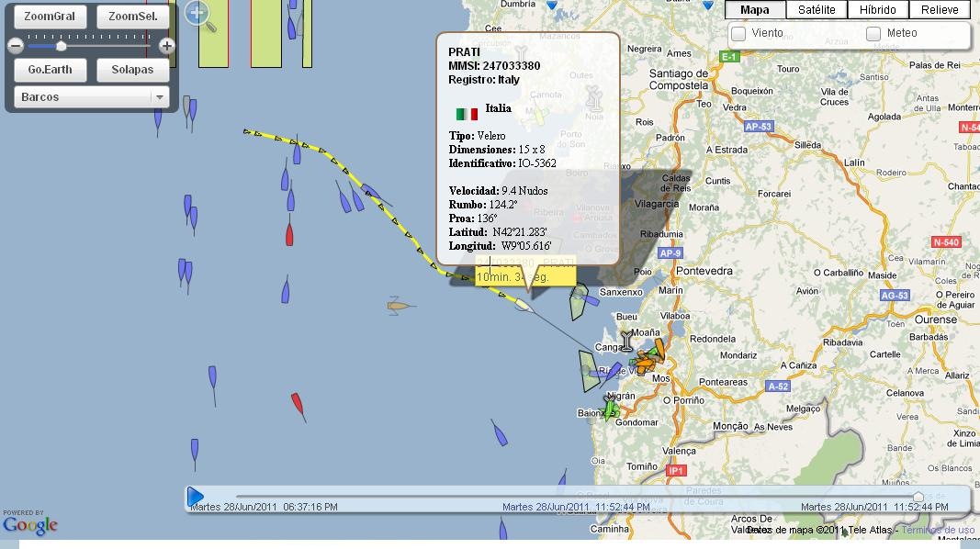This screenshot has height=549, width=980.
Task: Open Terminos de uso link
Action: pyautogui.click(x=938, y=530)
